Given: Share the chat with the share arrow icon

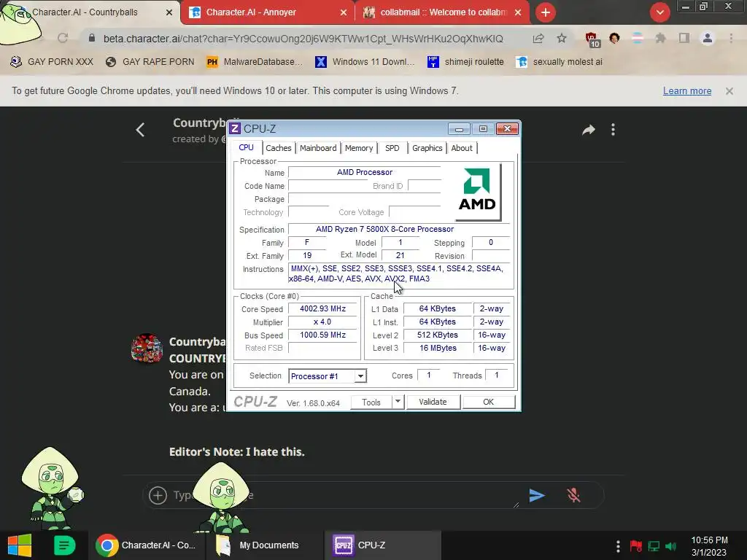Looking at the screenshot, I should [589, 130].
